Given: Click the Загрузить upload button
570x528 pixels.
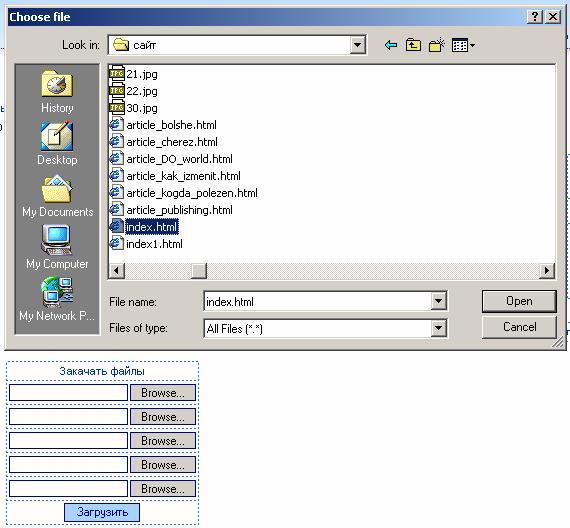Looking at the screenshot, I should tap(102, 512).
